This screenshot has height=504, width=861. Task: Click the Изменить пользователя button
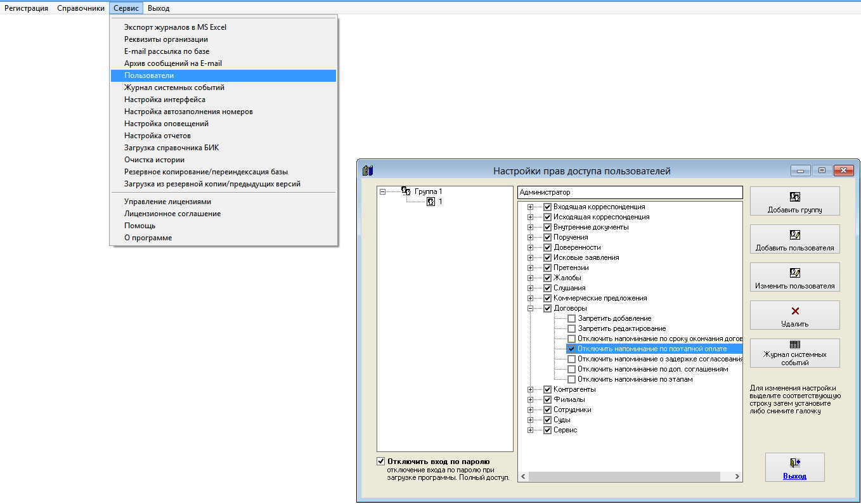[x=795, y=277]
